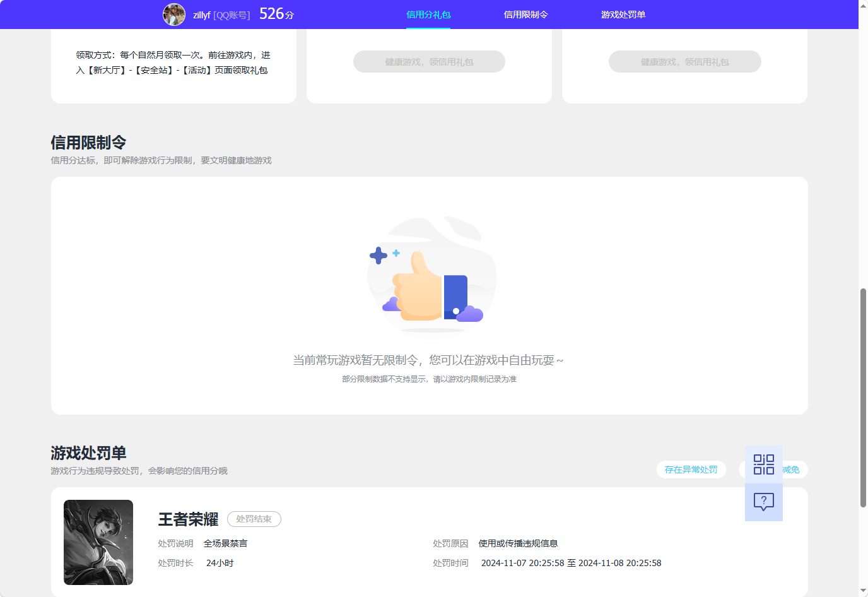This screenshot has height=597, width=868.
Task: Click the scrollbar up arrow
Action: [x=863, y=5]
